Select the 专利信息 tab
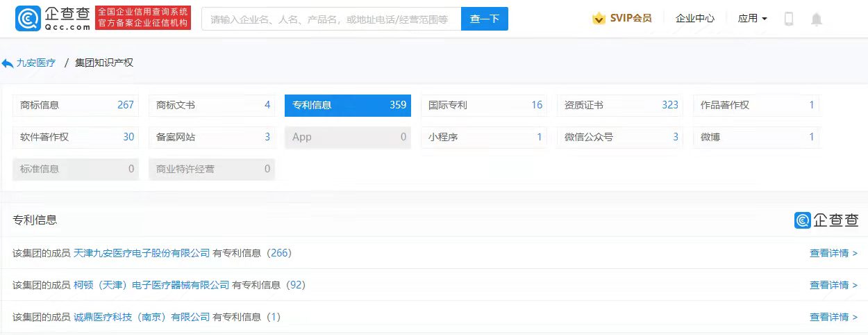 click(x=348, y=106)
